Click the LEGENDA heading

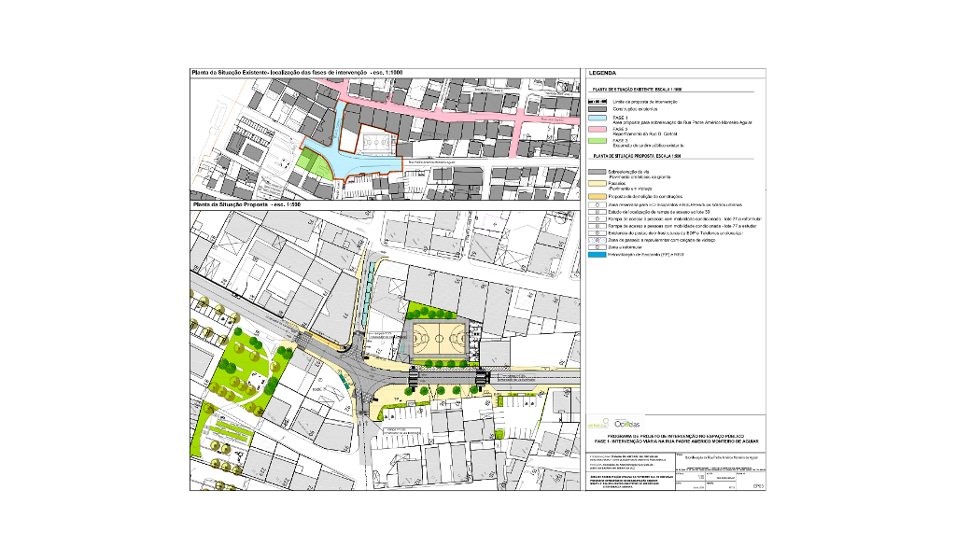pyautogui.click(x=603, y=73)
